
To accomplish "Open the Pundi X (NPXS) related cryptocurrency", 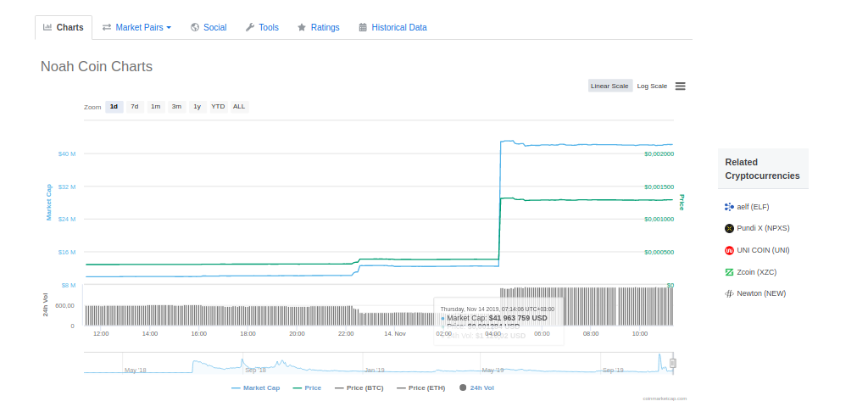I will click(x=764, y=228).
